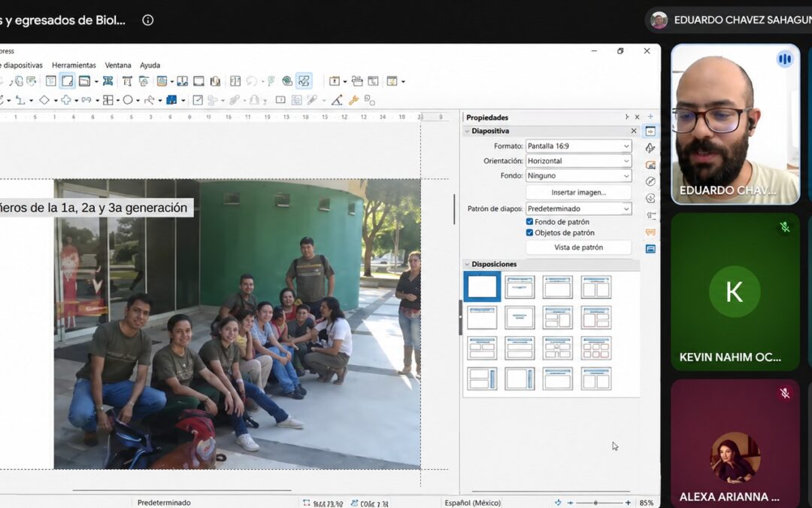812x508 pixels.
Task: Uncheck the Fondo de patrón checkbox
Action: [529, 221]
